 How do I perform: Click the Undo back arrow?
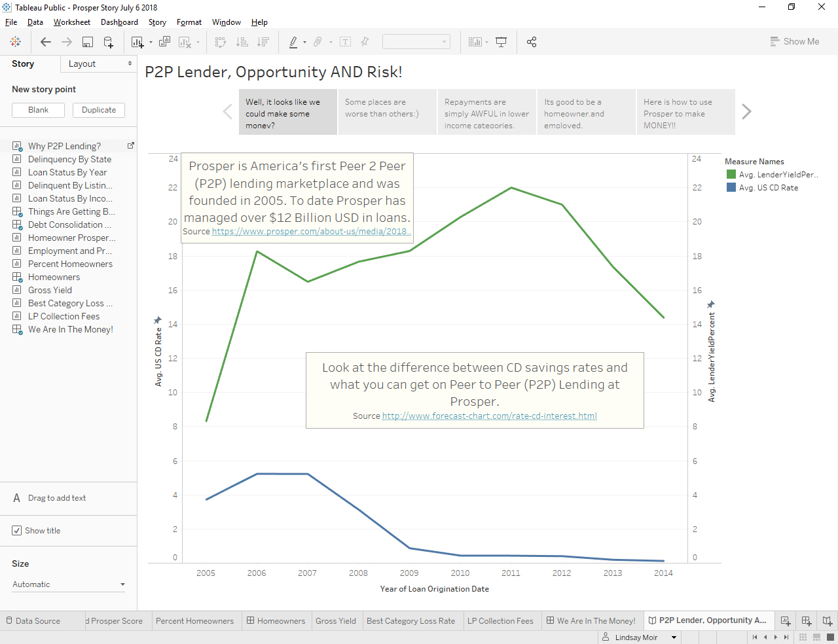point(46,42)
